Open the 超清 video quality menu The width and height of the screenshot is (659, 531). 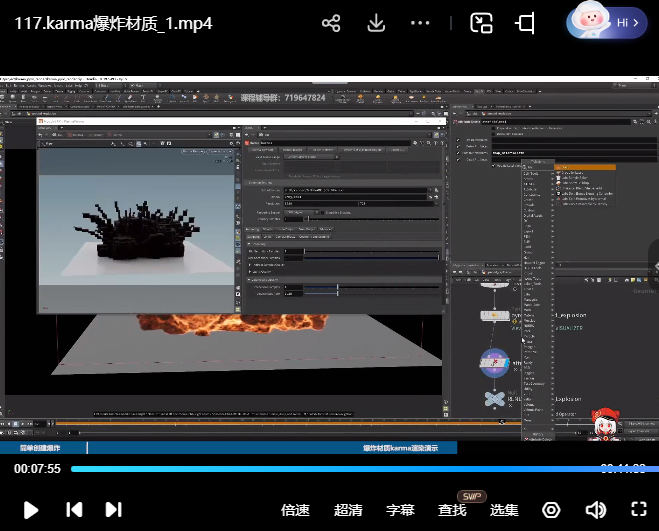(348, 510)
